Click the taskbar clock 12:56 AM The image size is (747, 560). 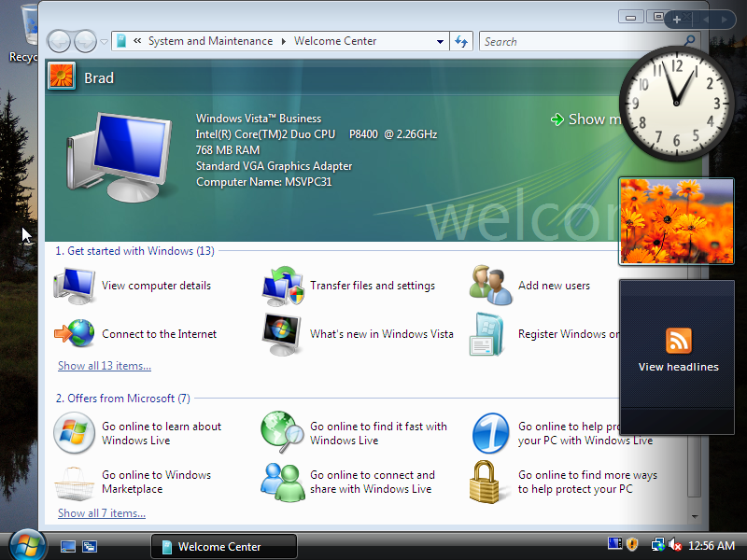(x=712, y=545)
